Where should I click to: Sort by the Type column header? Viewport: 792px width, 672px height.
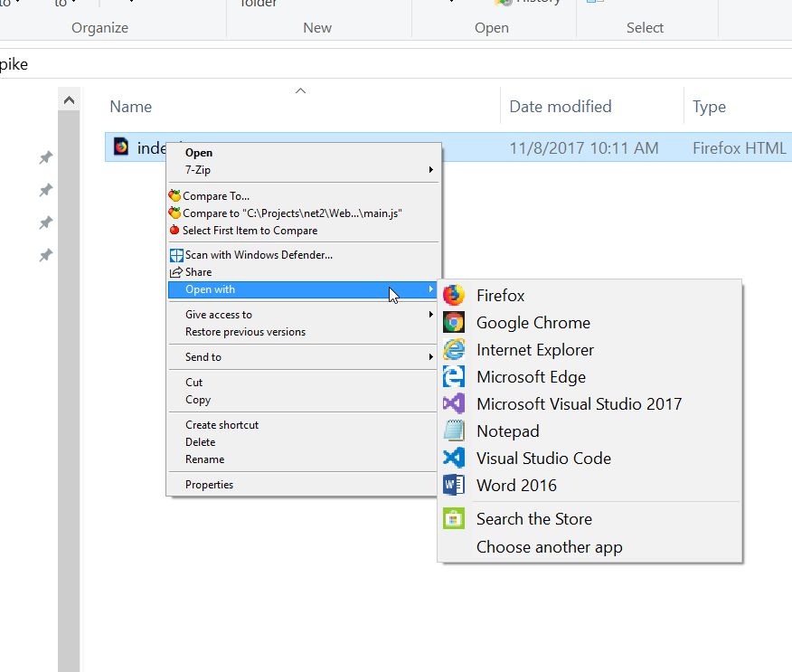pyautogui.click(x=739, y=107)
